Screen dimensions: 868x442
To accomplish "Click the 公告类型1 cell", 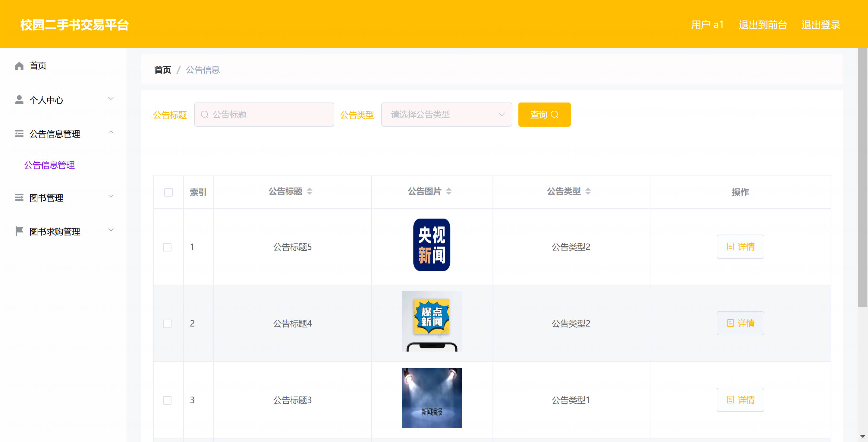I will coord(571,400).
